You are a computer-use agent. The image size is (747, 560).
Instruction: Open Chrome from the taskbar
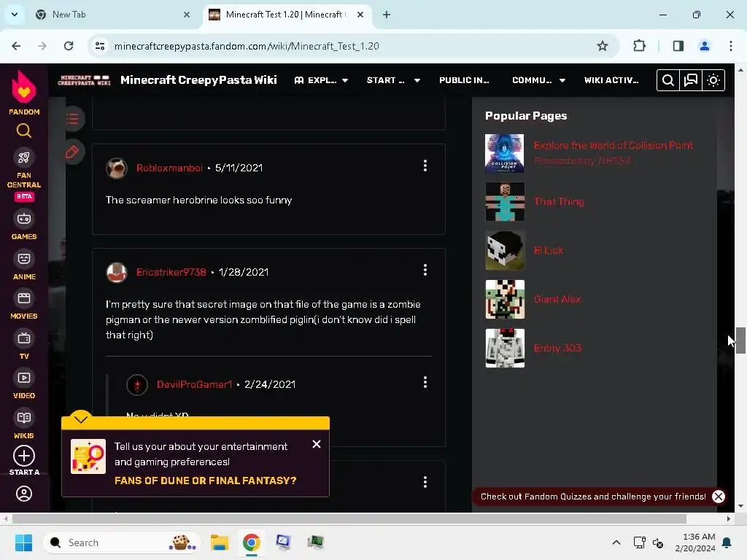pos(251,542)
